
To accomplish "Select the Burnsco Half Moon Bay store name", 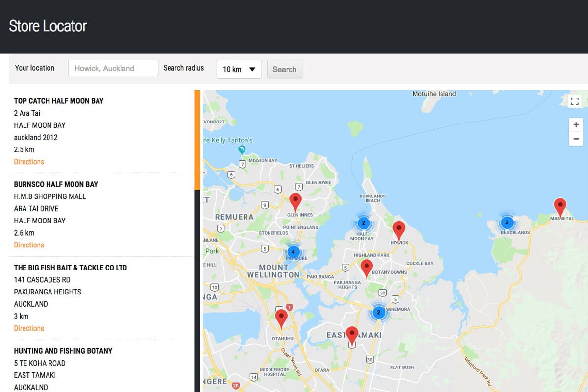I will [x=56, y=184].
